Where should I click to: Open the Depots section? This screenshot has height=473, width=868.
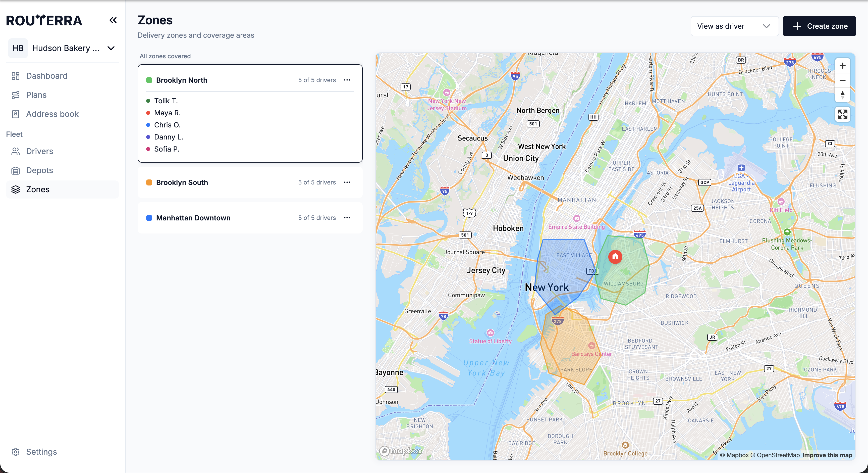tap(62, 171)
